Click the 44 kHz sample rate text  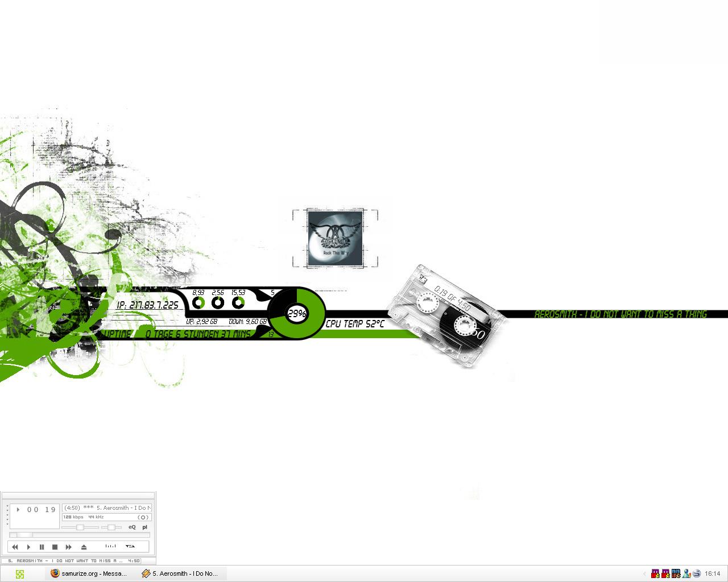96,517
